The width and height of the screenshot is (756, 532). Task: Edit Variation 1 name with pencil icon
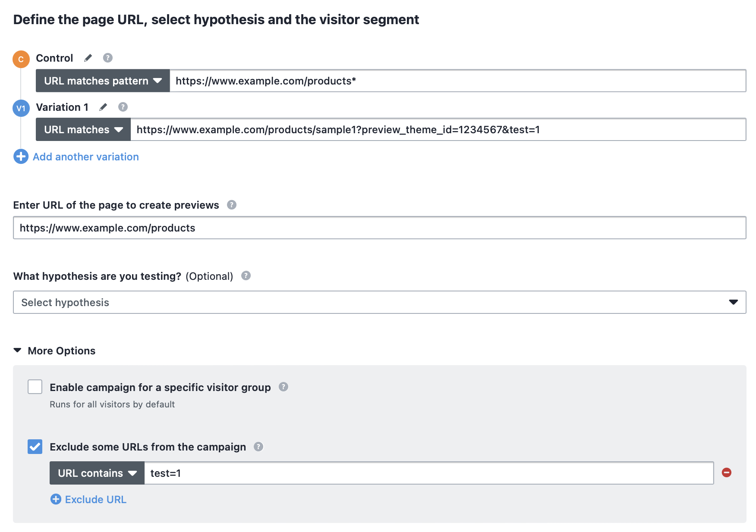103,107
